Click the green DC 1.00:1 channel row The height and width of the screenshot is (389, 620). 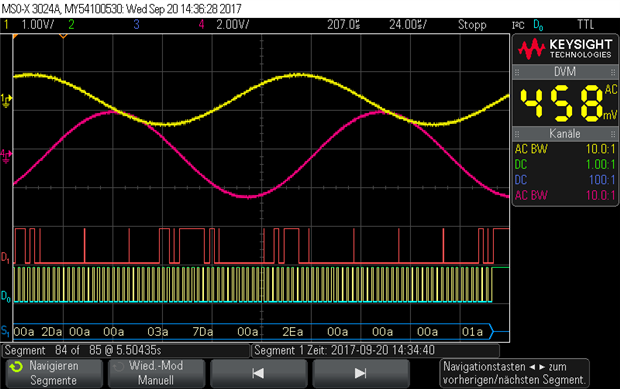(565, 164)
